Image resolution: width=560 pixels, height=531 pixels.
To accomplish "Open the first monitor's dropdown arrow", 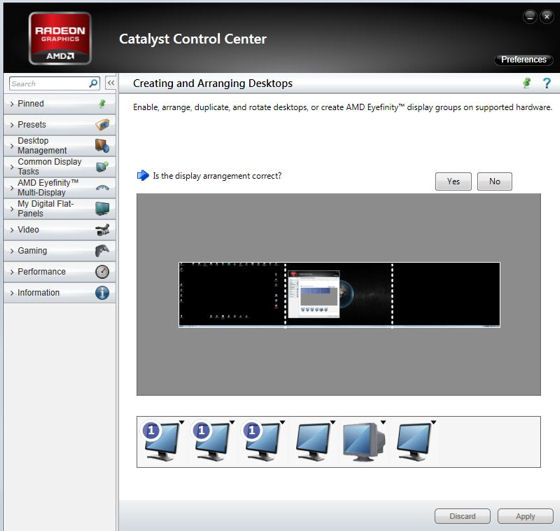I will (181, 422).
